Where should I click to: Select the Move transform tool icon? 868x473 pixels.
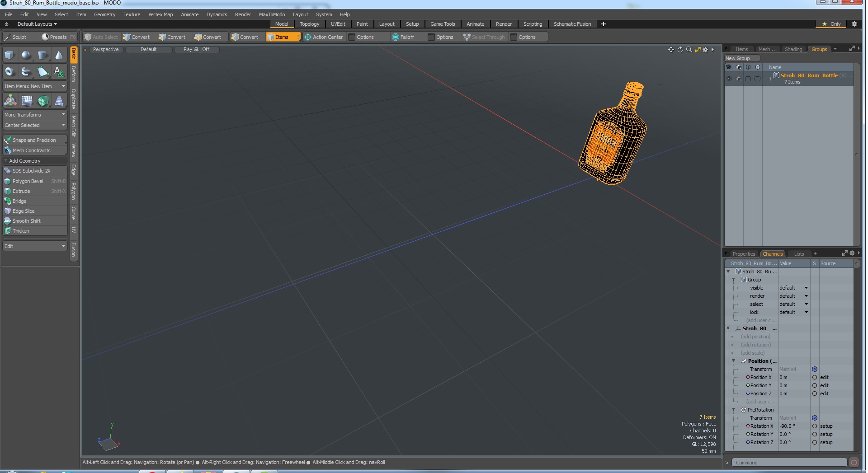[x=10, y=101]
